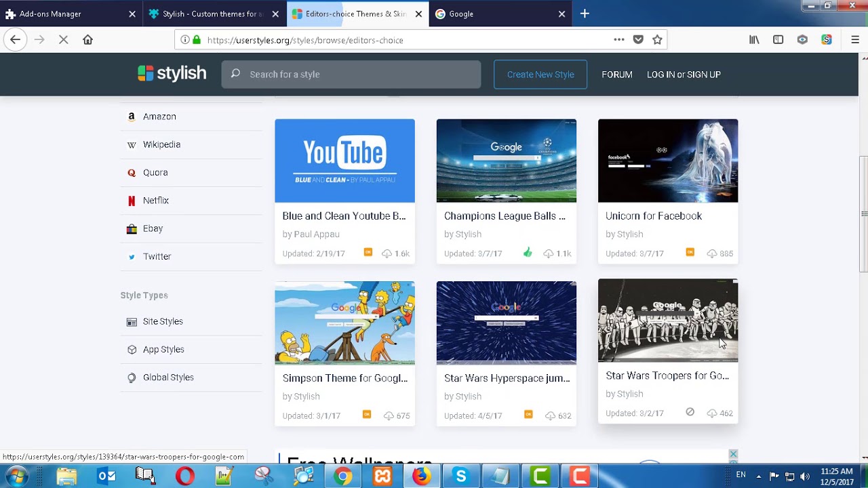Click the page vertical scrollbar
This screenshot has height=488, width=868.
coord(863,213)
